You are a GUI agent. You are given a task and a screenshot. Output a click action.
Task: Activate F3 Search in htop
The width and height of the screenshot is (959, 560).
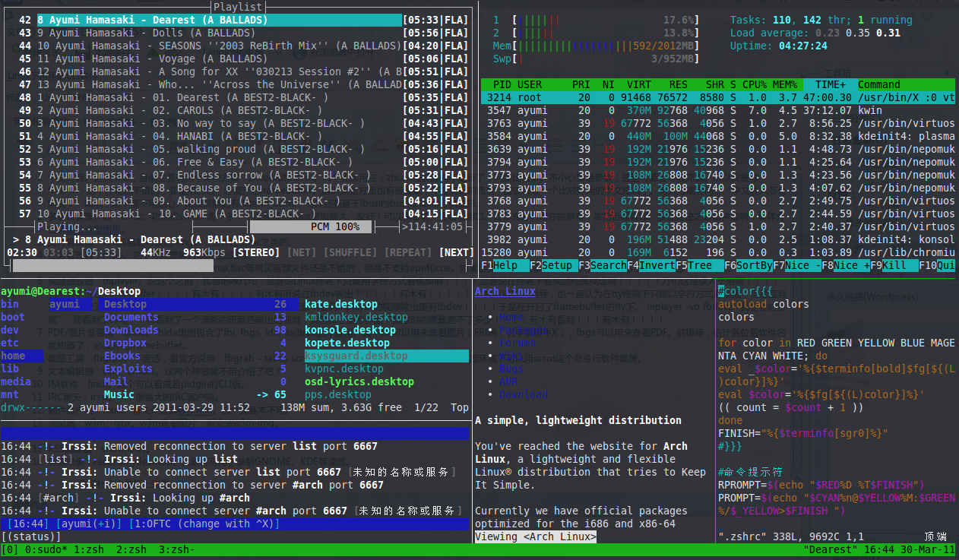pyautogui.click(x=602, y=265)
